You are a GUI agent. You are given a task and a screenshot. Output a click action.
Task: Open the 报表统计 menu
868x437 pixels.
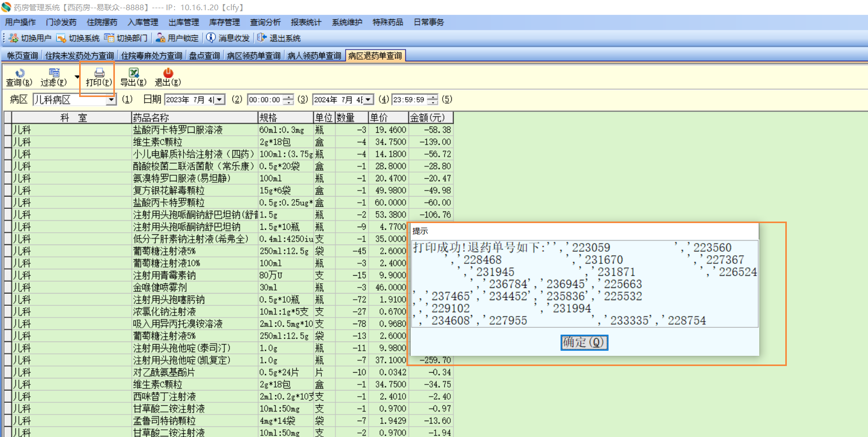click(306, 22)
